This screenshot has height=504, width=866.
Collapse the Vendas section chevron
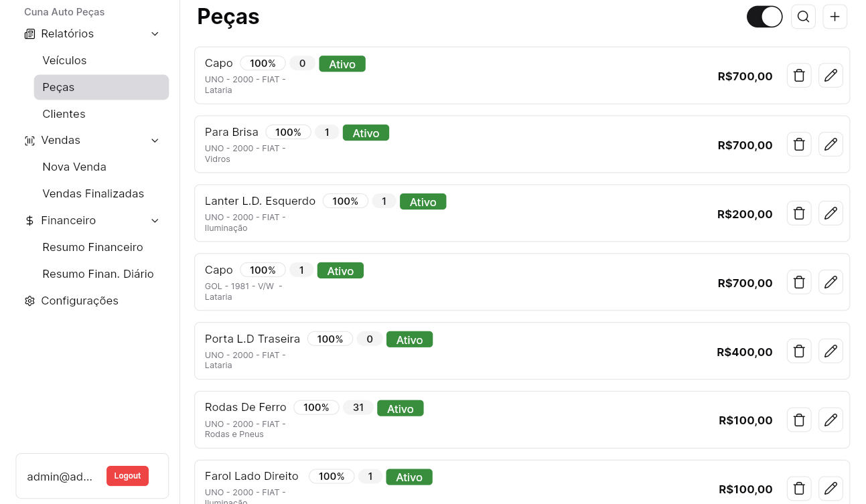point(155,141)
